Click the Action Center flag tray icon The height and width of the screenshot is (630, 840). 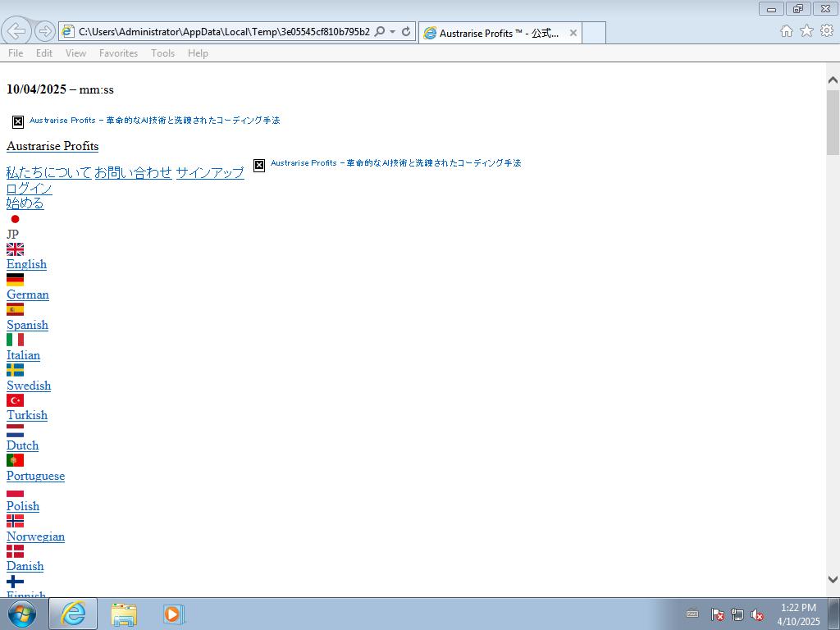coord(717,614)
